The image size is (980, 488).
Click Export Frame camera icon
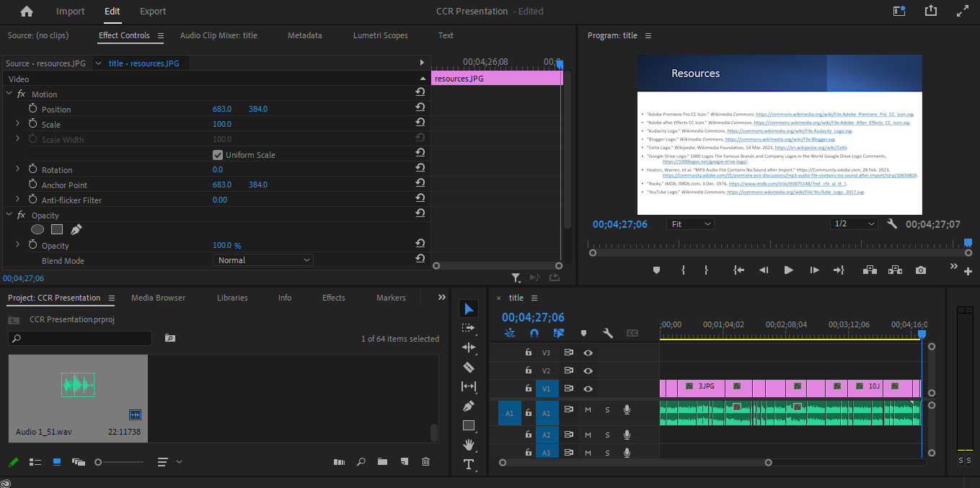pos(921,270)
